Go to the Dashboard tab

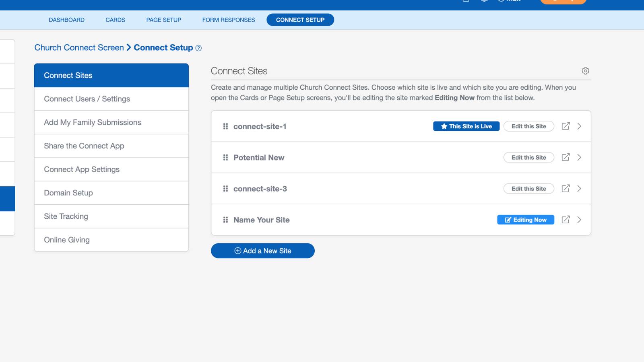pos(66,20)
